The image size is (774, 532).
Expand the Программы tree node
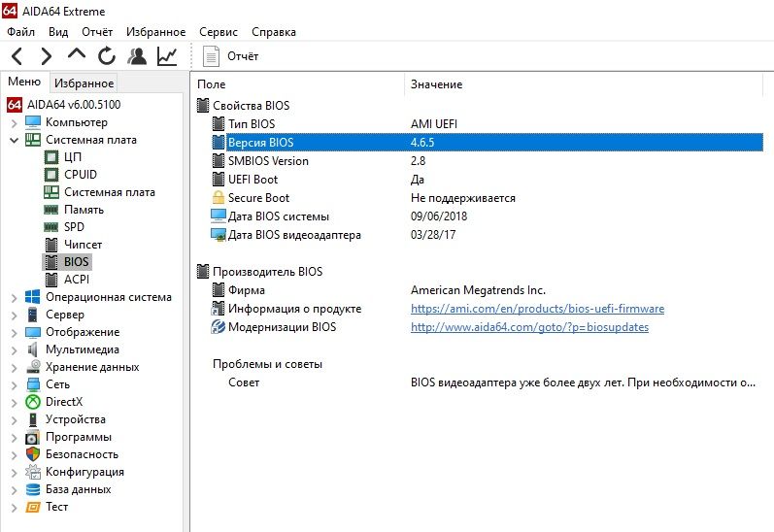14,437
